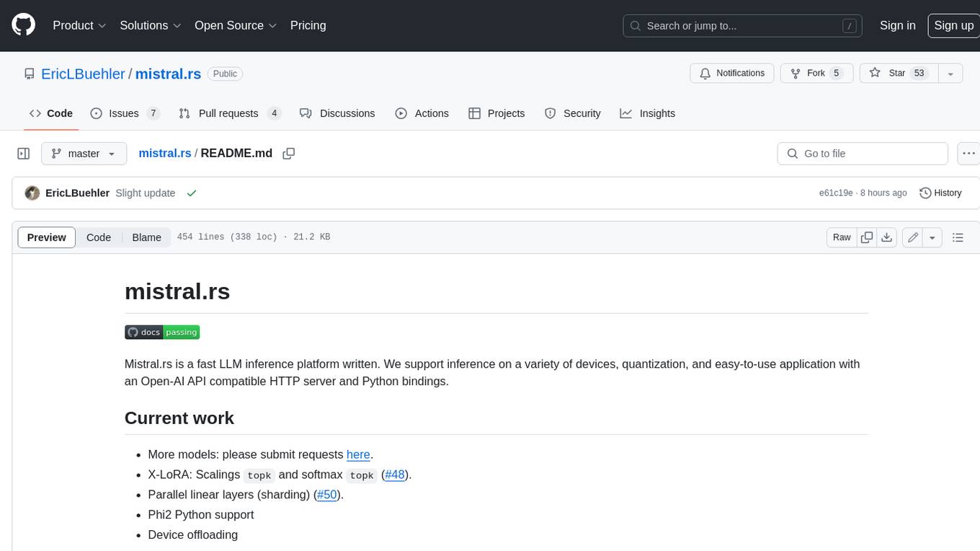The height and width of the screenshot is (551, 980).
Task: Select the mistral.rs README title
Action: coord(177,291)
